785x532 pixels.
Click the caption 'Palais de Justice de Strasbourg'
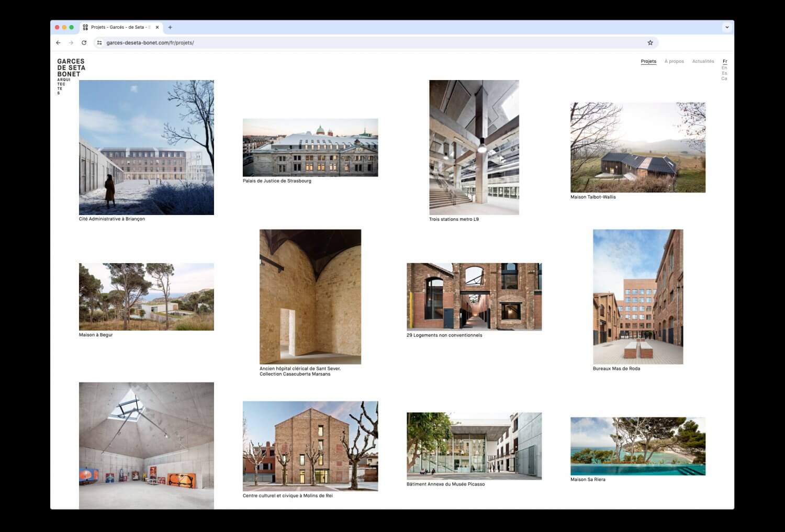click(277, 181)
